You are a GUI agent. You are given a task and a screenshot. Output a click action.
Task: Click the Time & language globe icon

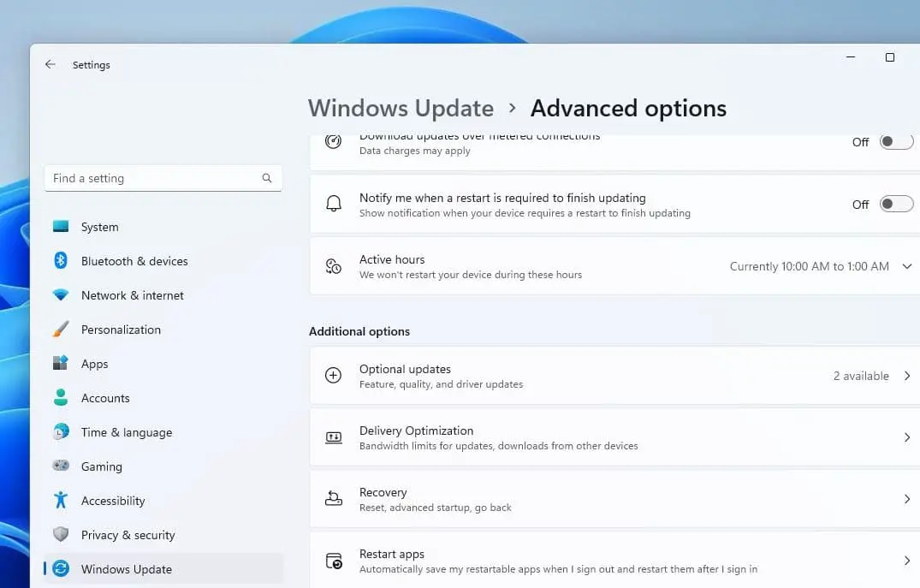pos(61,432)
